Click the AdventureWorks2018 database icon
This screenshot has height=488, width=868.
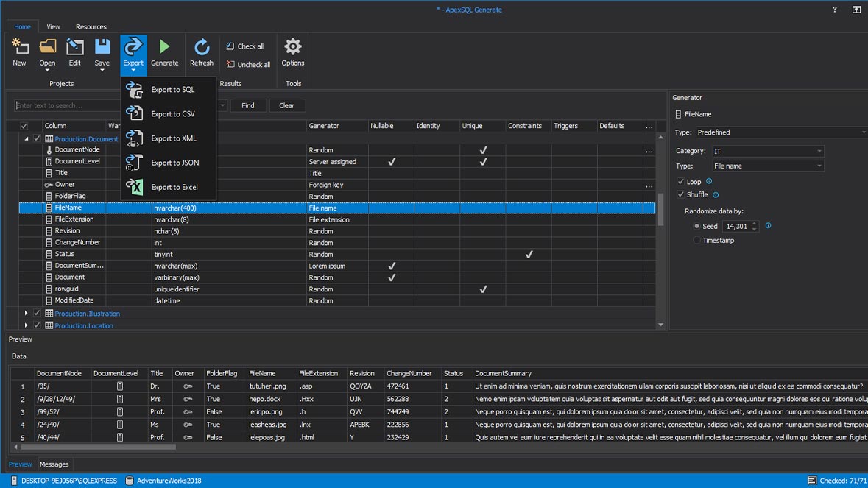point(130,480)
